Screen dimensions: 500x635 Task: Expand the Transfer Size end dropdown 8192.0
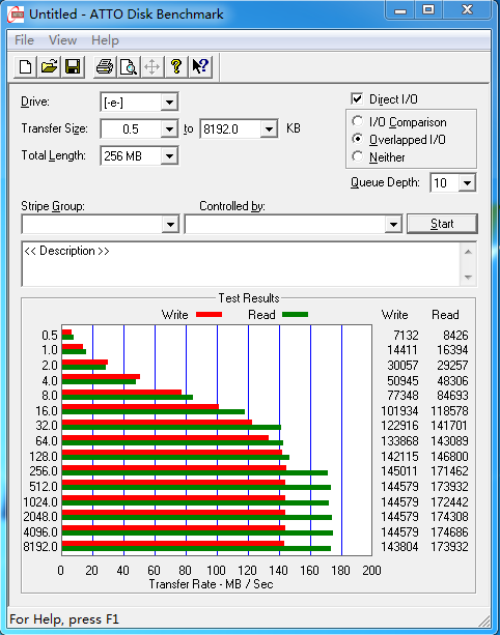pyautogui.click(x=269, y=129)
